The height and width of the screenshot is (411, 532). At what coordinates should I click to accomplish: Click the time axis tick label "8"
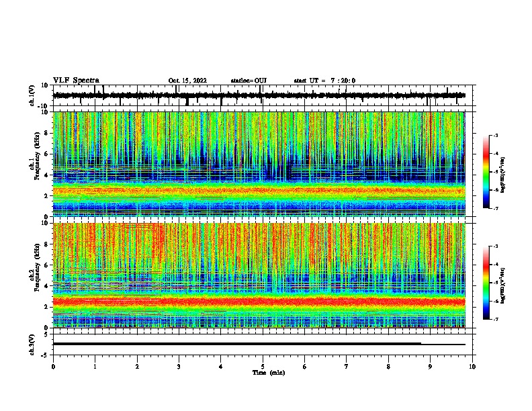[388, 367]
